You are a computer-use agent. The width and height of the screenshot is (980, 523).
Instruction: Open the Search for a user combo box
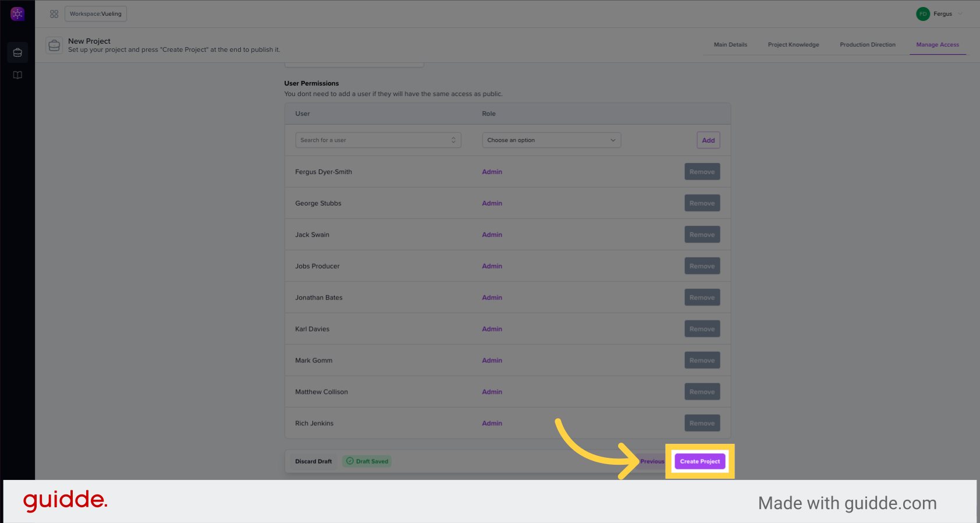pos(378,140)
